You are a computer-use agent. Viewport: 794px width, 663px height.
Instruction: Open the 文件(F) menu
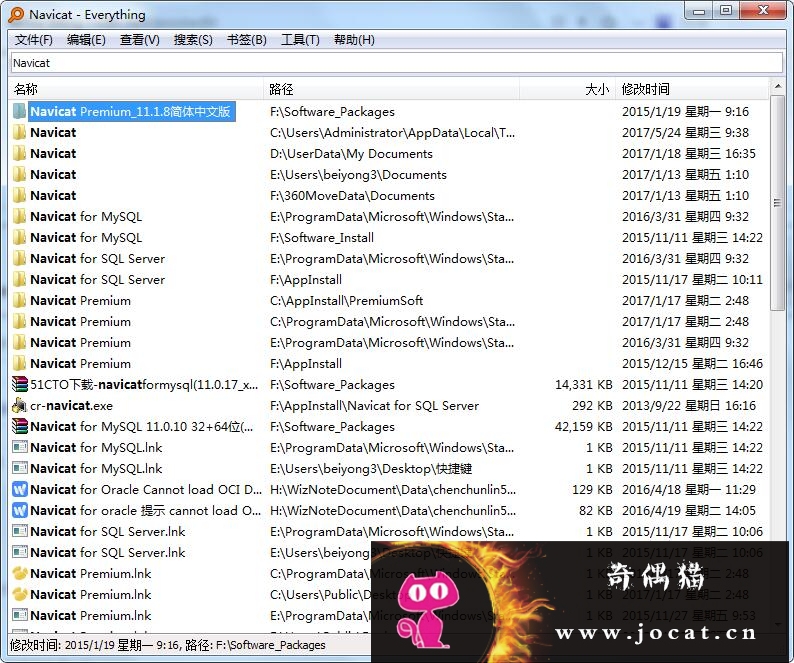click(x=33, y=40)
